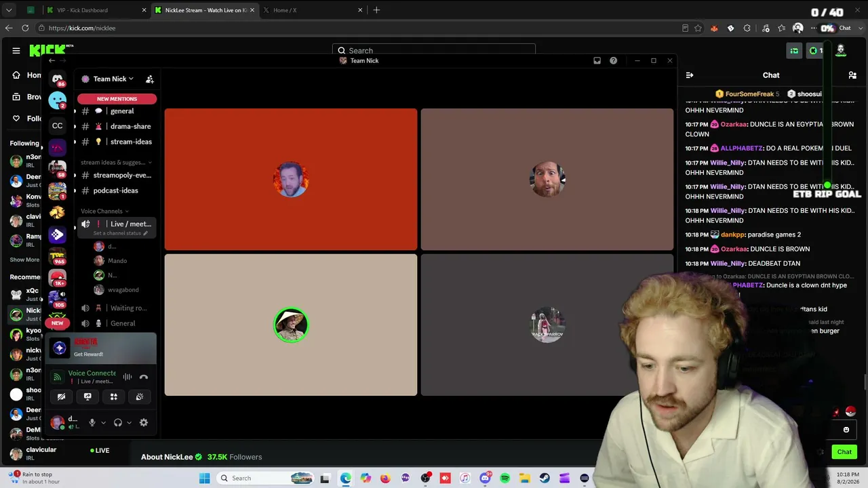
Task: Click the straw-hat speaker avatar tile
Action: coord(291,325)
